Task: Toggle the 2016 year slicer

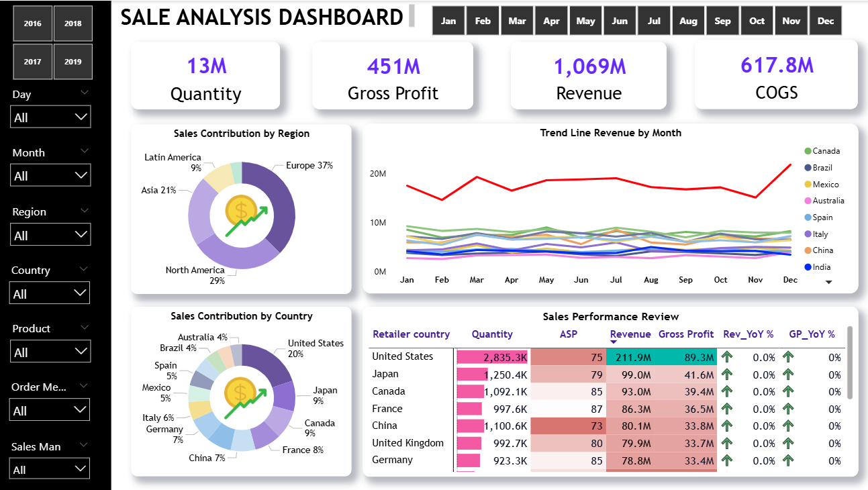Action: (32, 23)
